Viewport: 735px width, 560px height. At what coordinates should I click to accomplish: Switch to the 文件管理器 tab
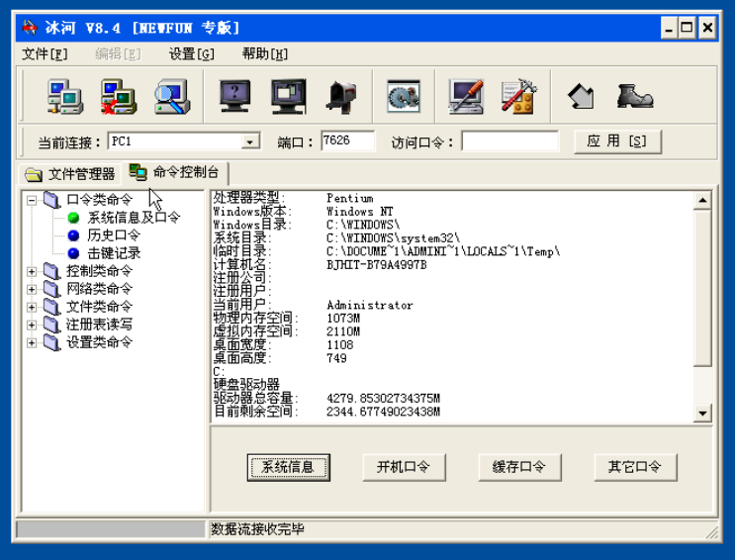tap(69, 174)
